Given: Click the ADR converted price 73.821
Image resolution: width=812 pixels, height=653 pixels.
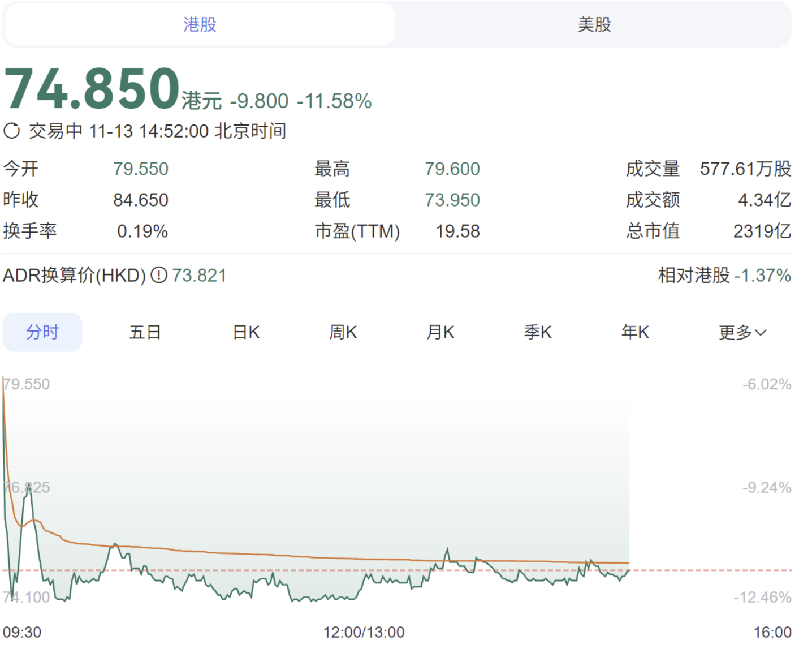Looking at the screenshot, I should point(199,276).
